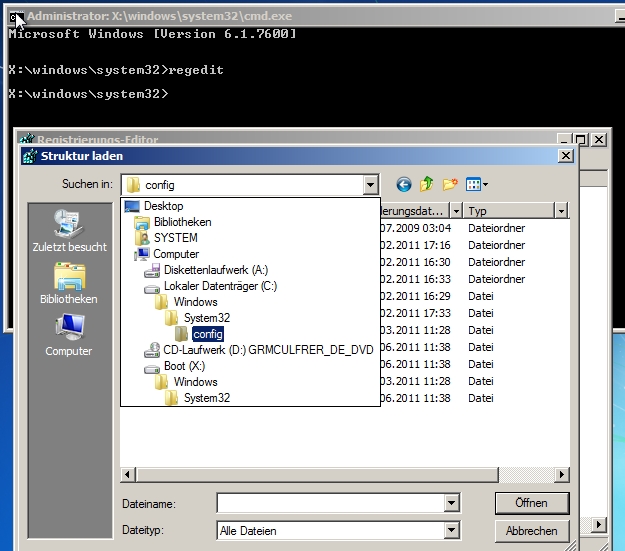Open the view menu icon
Image resolution: width=625 pixels, height=551 pixels.
coord(473,185)
